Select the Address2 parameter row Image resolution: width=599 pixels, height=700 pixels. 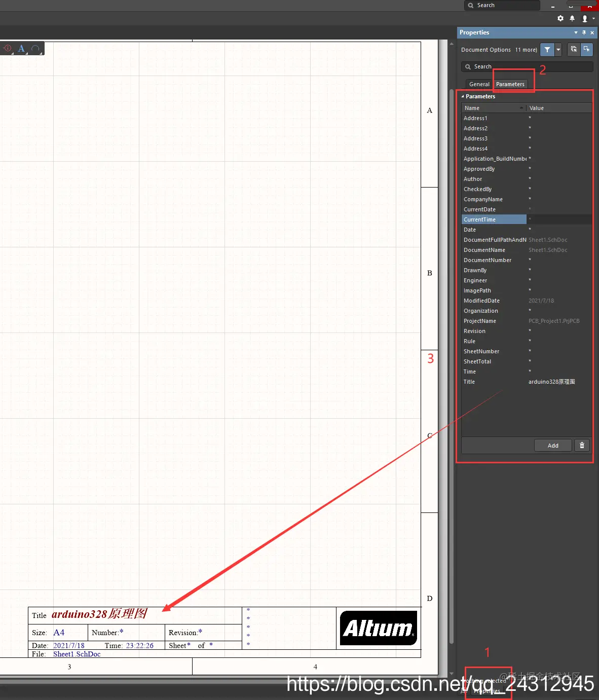527,128
